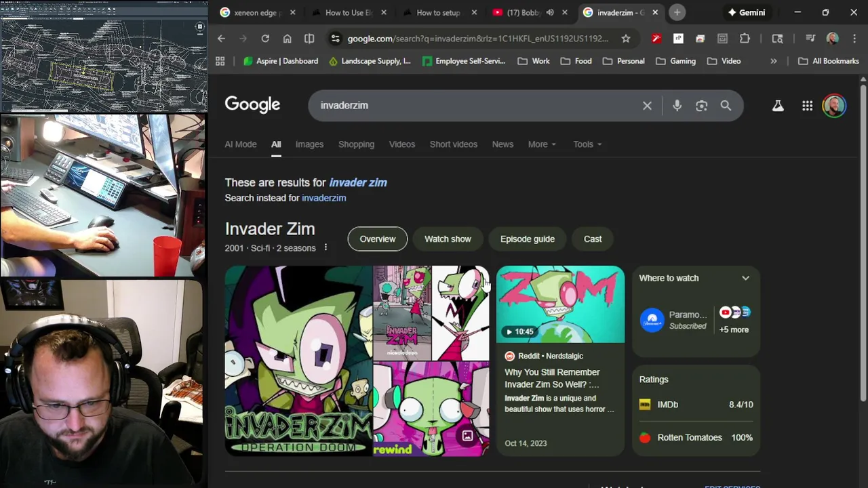
Task: Open the Operation Doom poster image
Action: pyautogui.click(x=298, y=361)
